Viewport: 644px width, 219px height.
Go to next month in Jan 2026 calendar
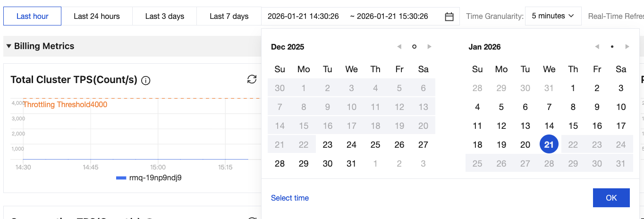[627, 47]
